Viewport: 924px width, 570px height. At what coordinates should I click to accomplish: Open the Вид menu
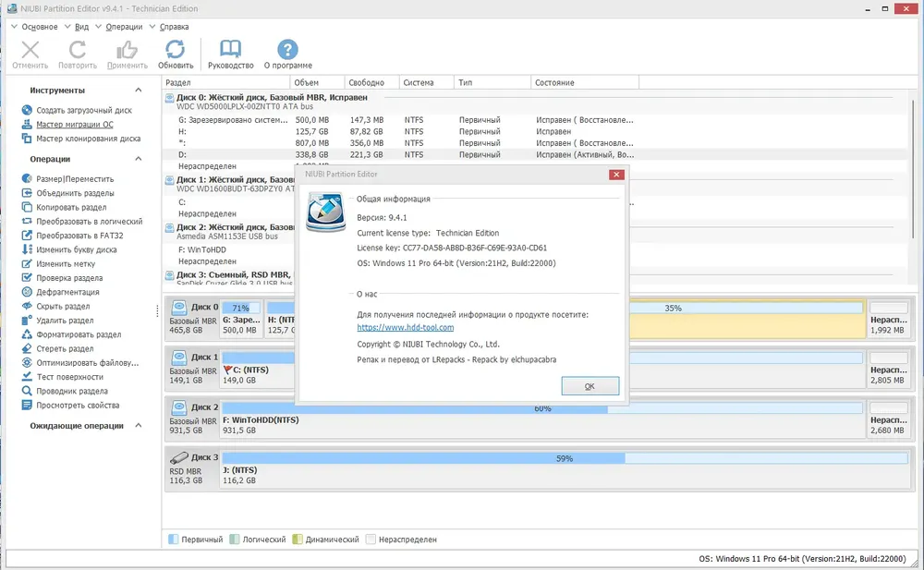pos(82,27)
